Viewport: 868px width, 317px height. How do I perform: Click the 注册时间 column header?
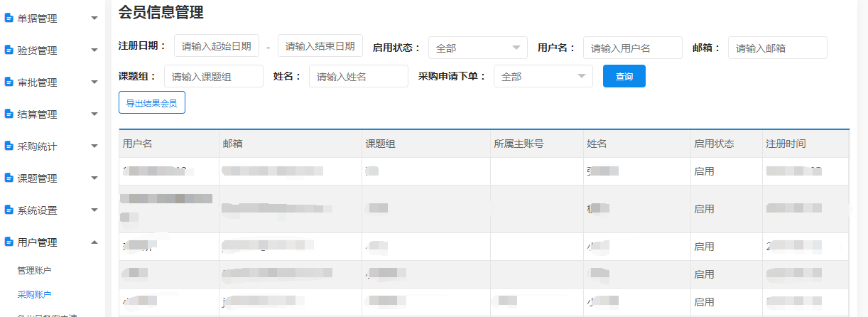pos(786,144)
